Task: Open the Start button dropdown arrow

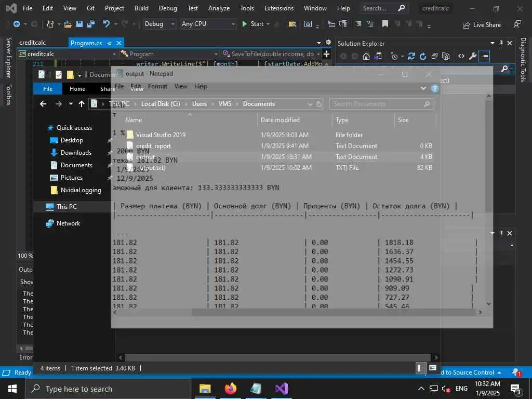Action: (268, 24)
